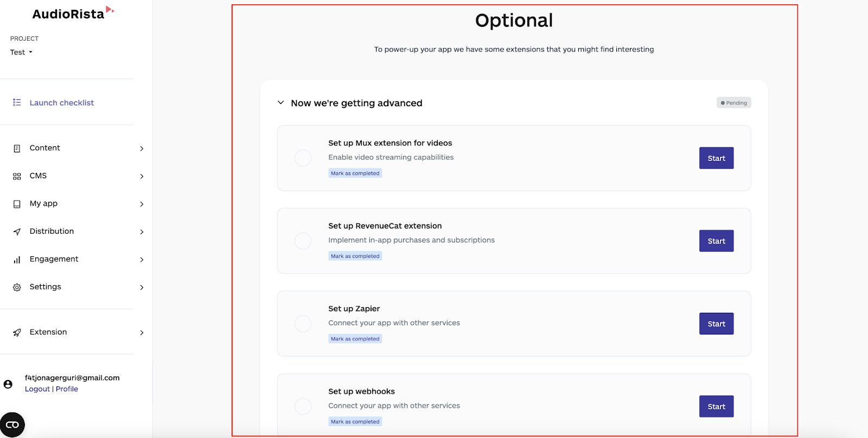Start the Mux extension setup
868x438 pixels.
click(x=716, y=158)
